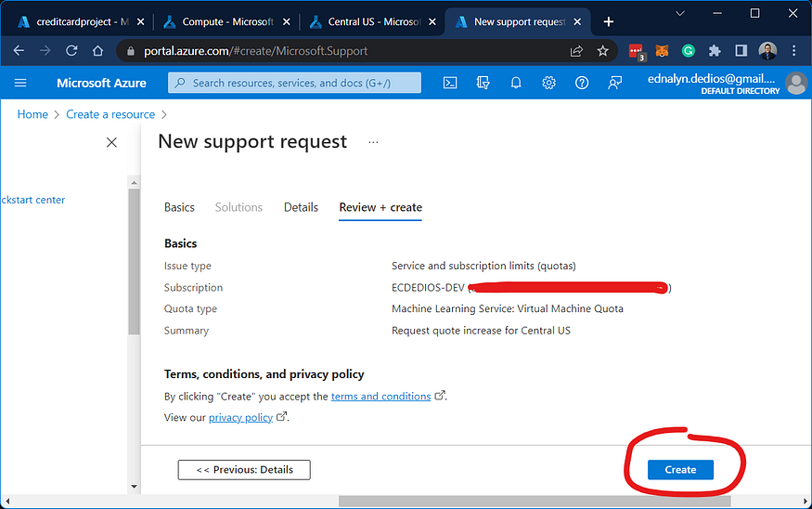The width and height of the screenshot is (812, 509).
Task: Open Azure Cloud Shell icon
Action: coord(450,83)
